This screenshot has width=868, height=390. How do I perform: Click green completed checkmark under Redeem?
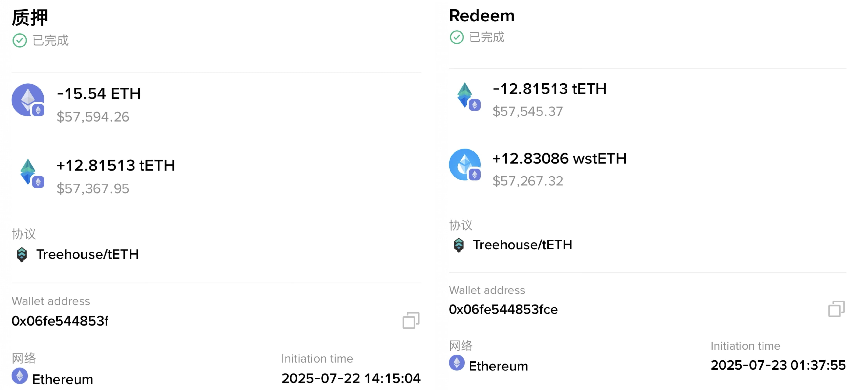pos(457,37)
